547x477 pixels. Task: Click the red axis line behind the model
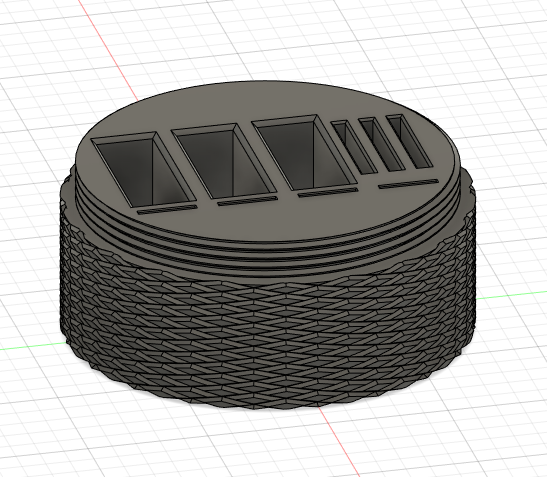tap(108, 50)
